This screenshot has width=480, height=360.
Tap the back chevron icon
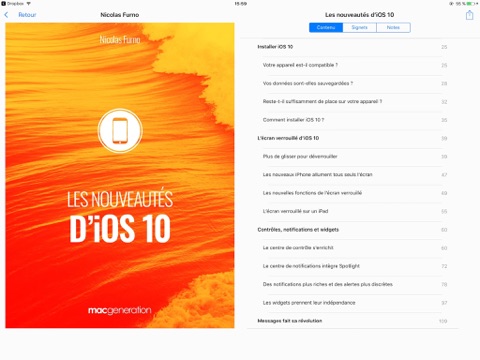6,15
